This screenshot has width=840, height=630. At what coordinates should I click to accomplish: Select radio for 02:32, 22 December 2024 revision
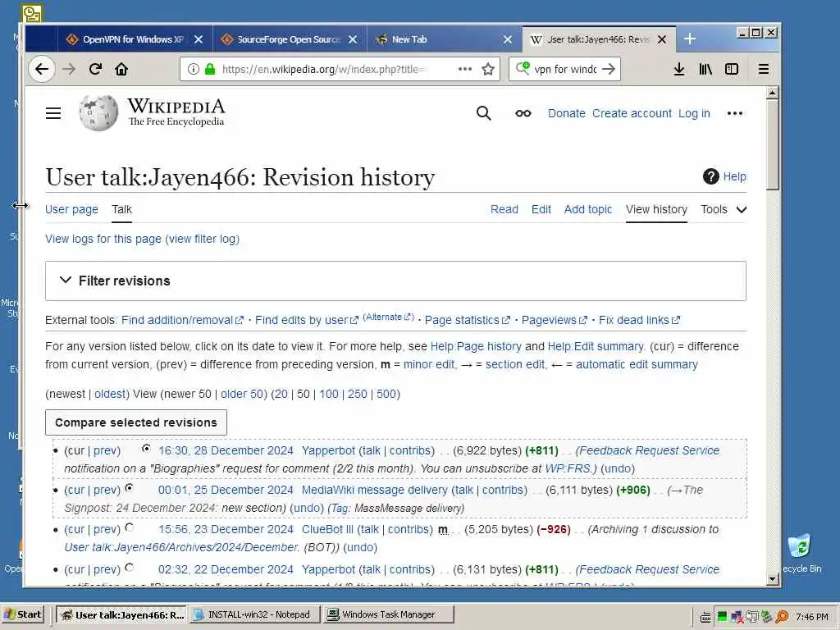pyautogui.click(x=129, y=568)
